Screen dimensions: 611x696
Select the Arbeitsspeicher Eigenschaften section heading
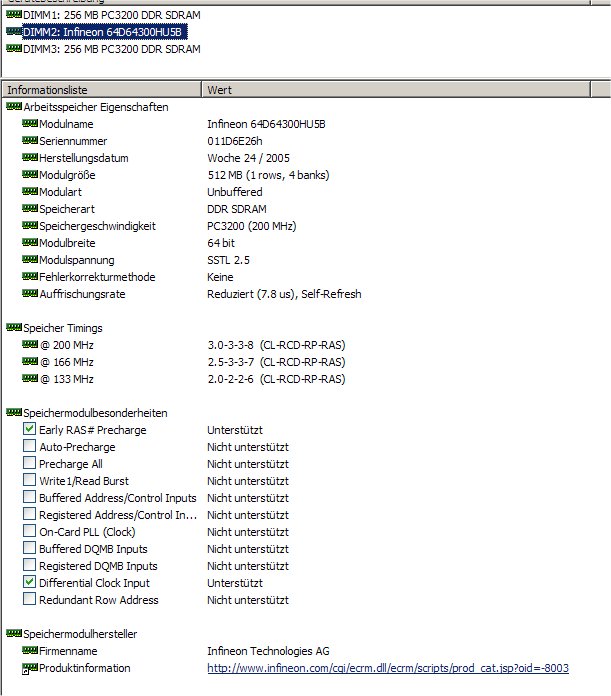[x=96, y=107]
